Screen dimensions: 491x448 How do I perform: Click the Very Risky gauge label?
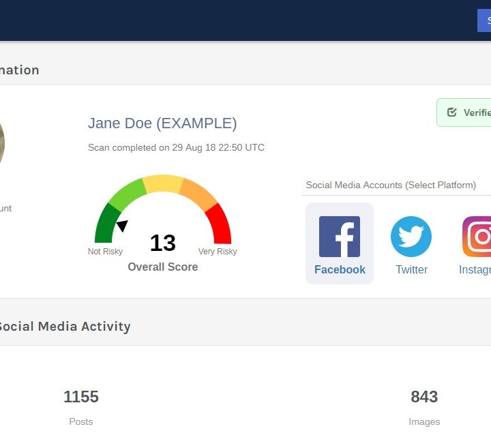[218, 252]
